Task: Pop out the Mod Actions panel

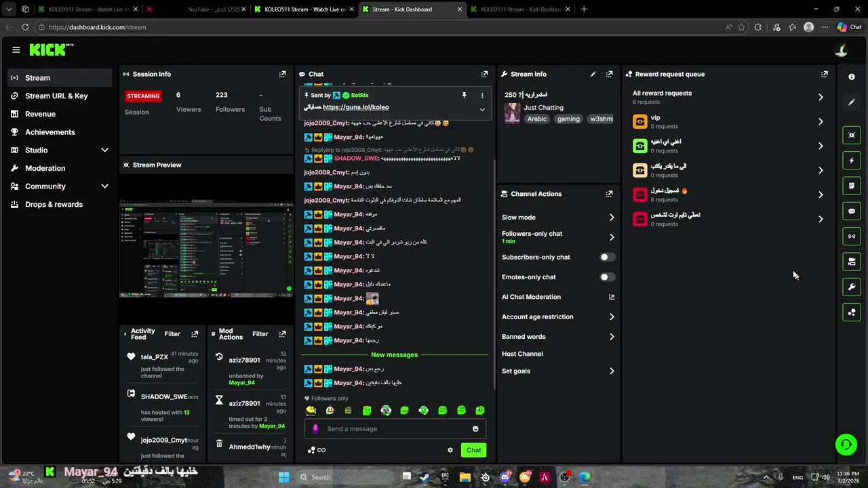Action: coord(282,334)
